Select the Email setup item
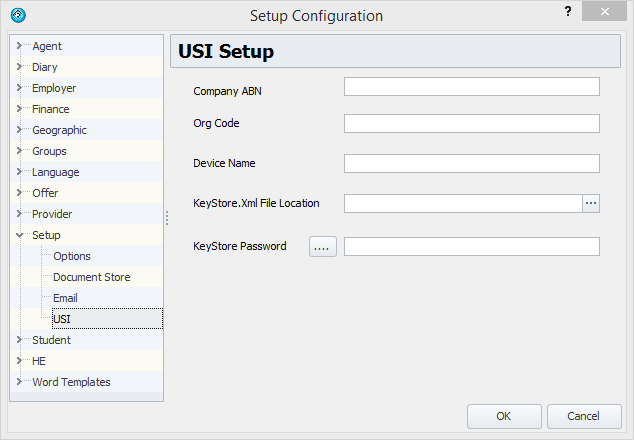The width and height of the screenshot is (634, 440). [65, 298]
